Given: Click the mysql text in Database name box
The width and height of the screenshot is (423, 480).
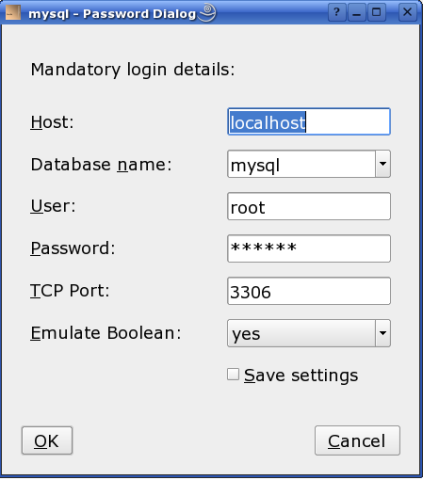Looking at the screenshot, I should click(x=255, y=165).
